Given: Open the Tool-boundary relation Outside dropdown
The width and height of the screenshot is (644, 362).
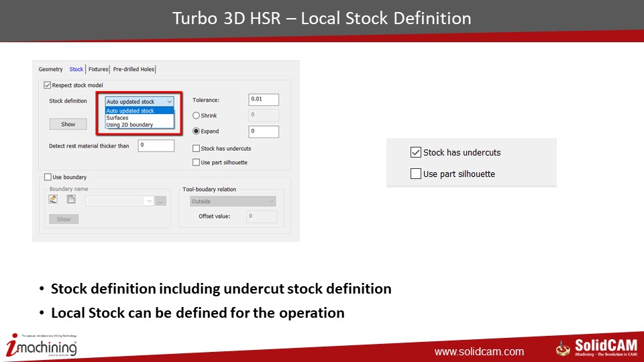Looking at the screenshot, I should 233,201.
